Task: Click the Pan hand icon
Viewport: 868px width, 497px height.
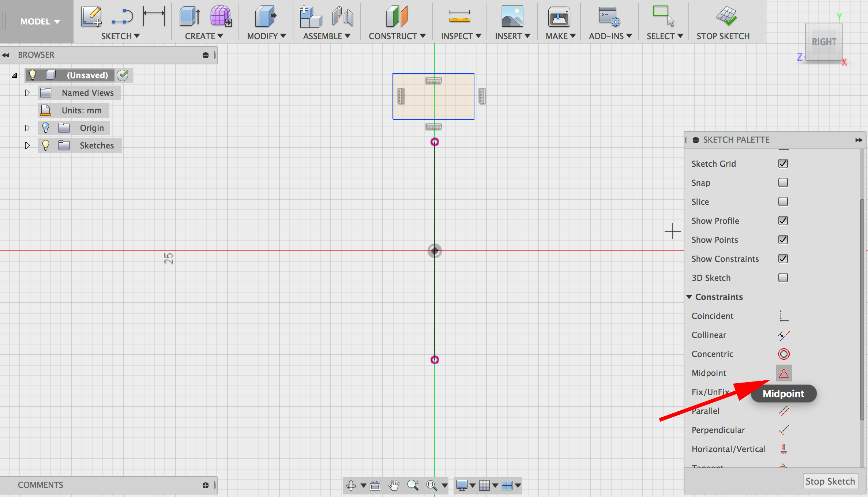Action: coord(394,485)
